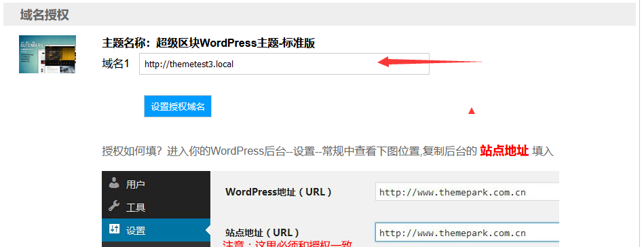Select the 用户 menu item in sidebar
The image size is (644, 247).
pos(156,184)
